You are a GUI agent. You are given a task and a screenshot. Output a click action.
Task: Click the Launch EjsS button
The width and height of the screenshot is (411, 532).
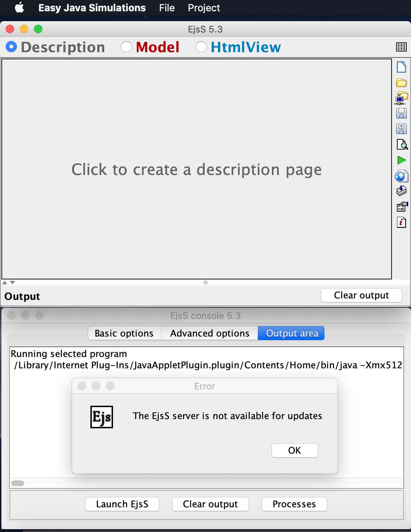tap(122, 504)
